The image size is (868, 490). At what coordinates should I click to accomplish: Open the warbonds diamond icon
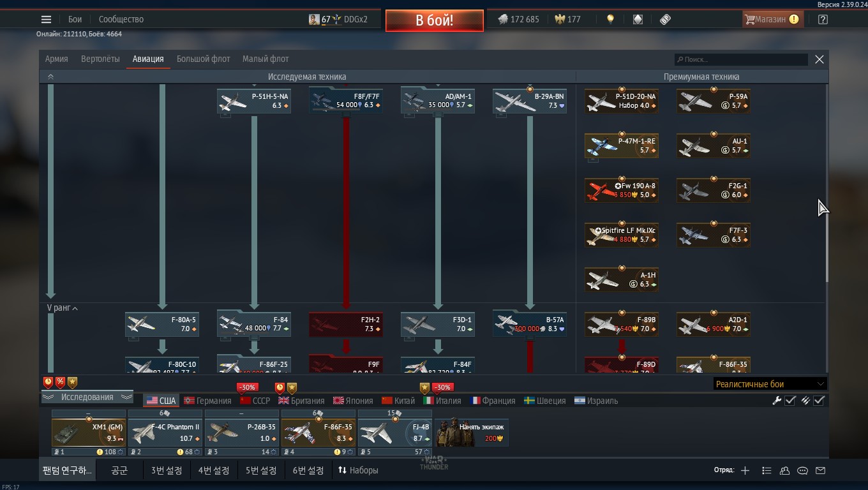coord(638,19)
